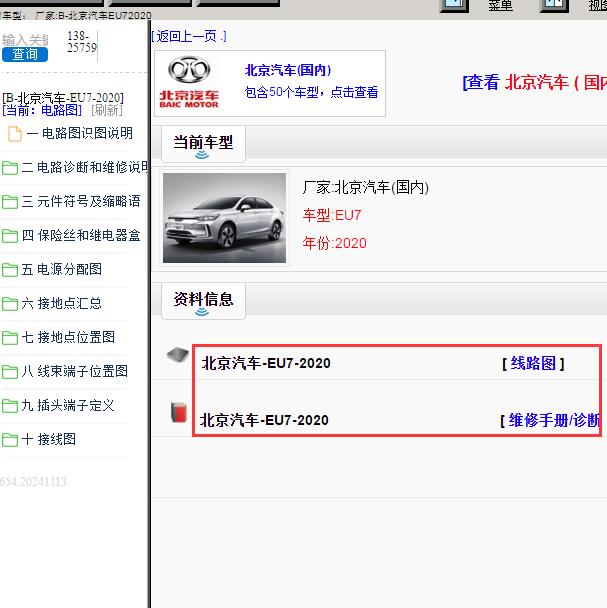The height and width of the screenshot is (608, 607).
Task: Click document icon beside 电路图识图说明
Action: click(15, 134)
